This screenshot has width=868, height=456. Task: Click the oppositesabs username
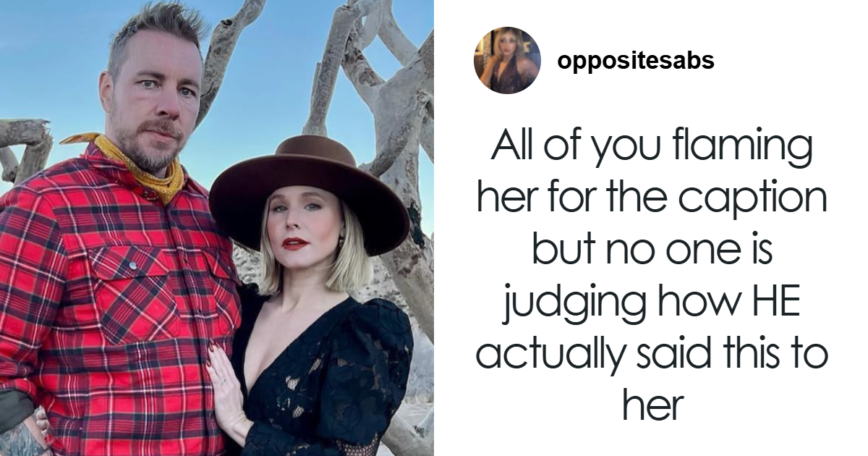coord(636,61)
